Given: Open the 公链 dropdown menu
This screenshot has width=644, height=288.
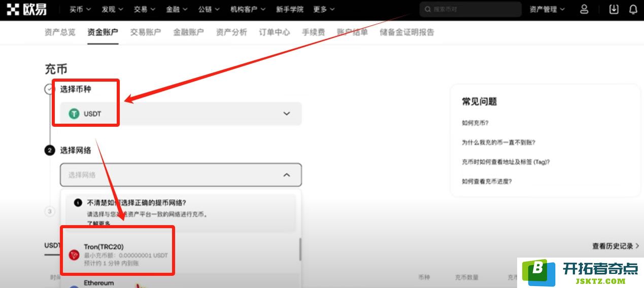Looking at the screenshot, I should coord(209,9).
